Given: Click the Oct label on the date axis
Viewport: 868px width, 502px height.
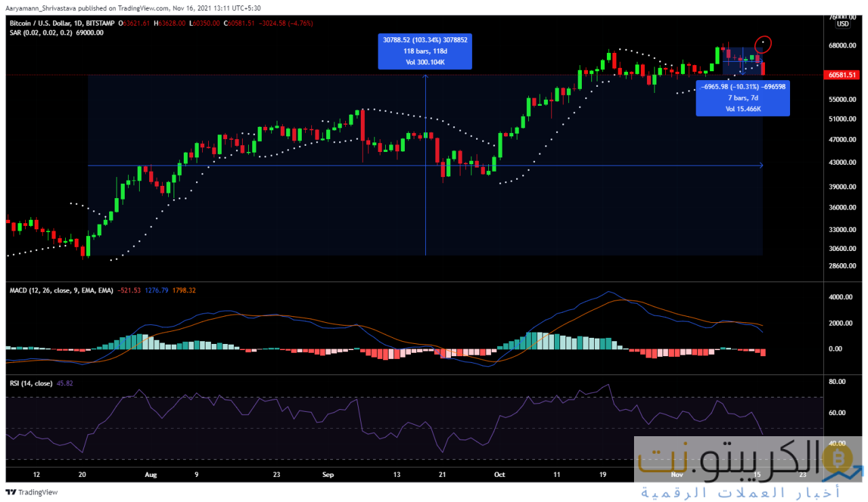Looking at the screenshot, I should 499,475.
